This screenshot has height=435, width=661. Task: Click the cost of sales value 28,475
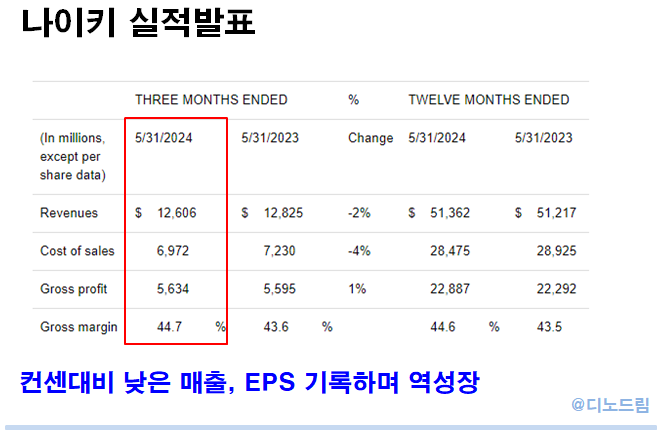450,251
